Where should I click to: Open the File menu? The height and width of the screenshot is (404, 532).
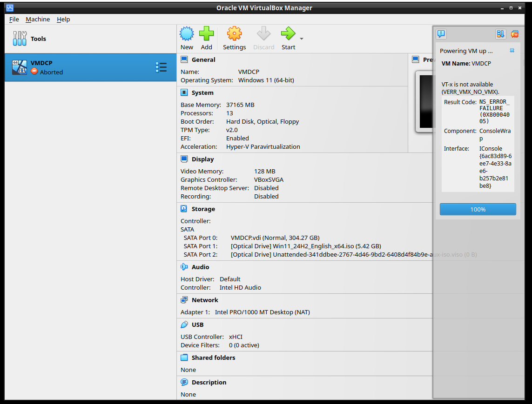point(14,19)
